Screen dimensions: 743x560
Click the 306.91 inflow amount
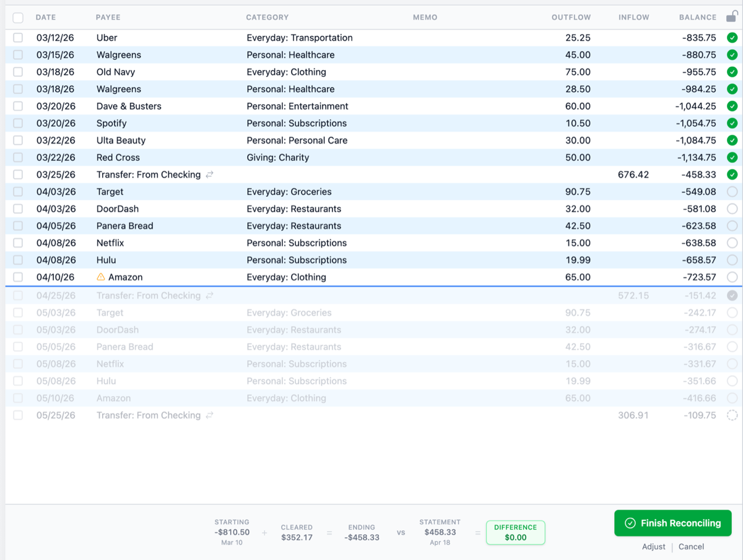coord(633,415)
